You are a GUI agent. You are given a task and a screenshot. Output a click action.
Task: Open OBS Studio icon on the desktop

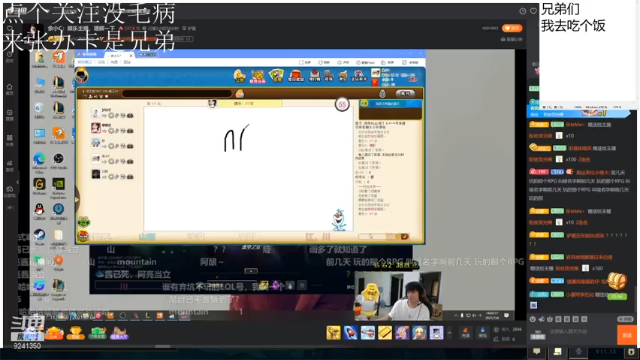[x=58, y=159]
